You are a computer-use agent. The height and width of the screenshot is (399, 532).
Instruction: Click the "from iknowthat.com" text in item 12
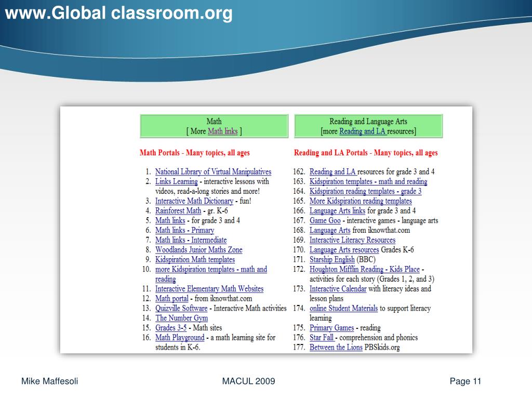tap(223, 299)
